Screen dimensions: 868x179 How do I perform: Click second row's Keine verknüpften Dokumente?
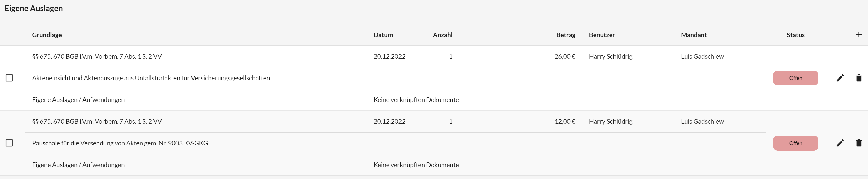(416, 165)
